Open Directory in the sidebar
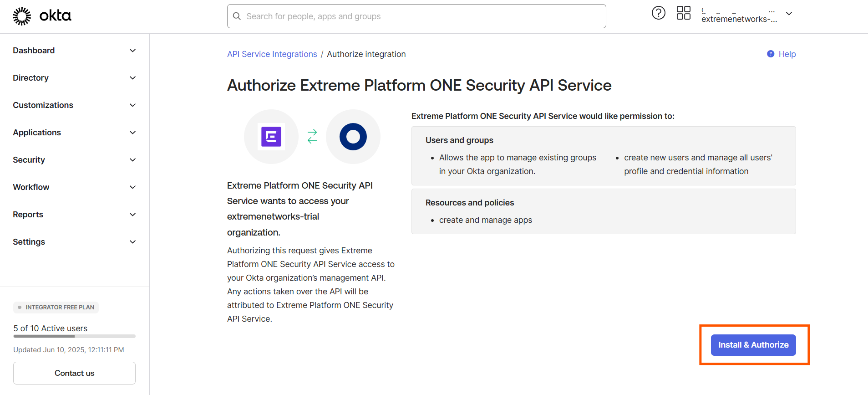 point(30,78)
